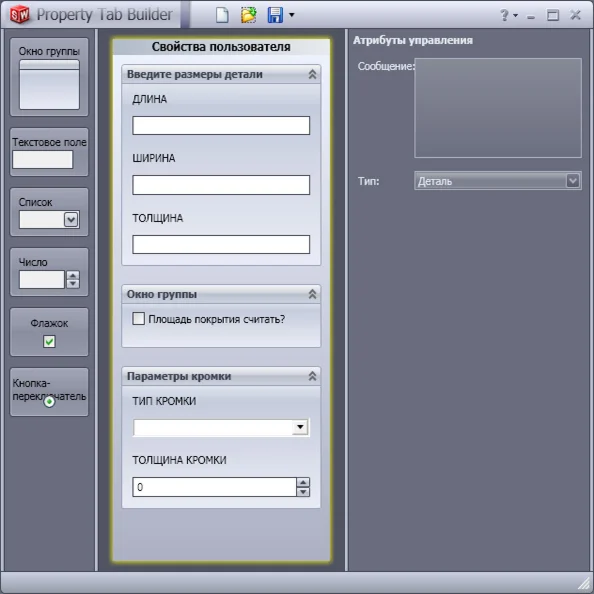Decrease ТОЛЩИНА КРОМКИ with down arrow
Screen dimensions: 594x594
tap(303, 492)
